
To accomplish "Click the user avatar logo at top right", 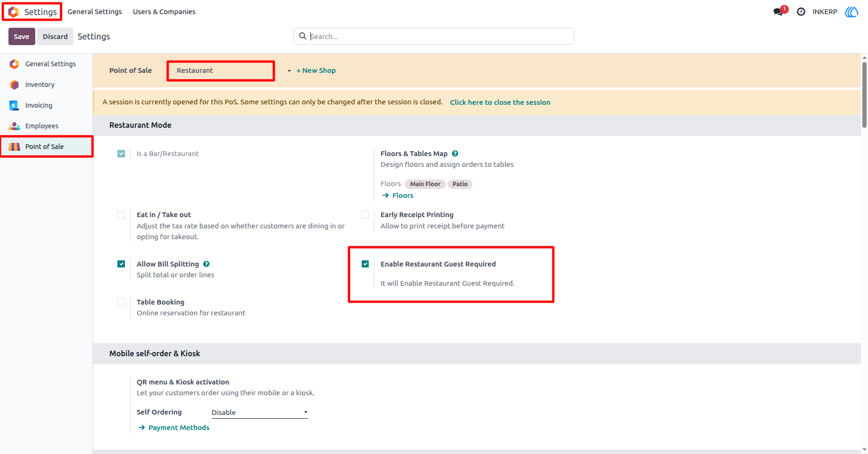I will click(852, 12).
